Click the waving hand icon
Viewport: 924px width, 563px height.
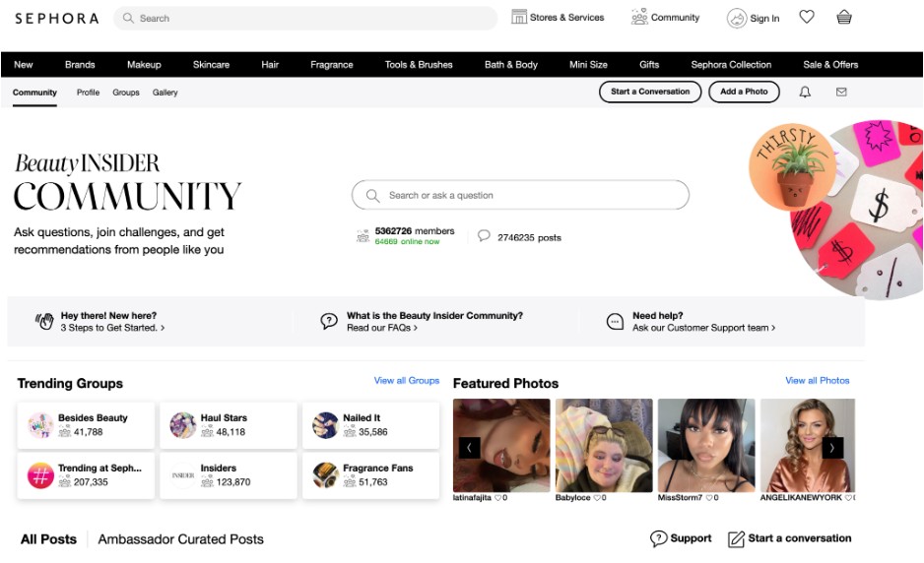[x=44, y=321]
